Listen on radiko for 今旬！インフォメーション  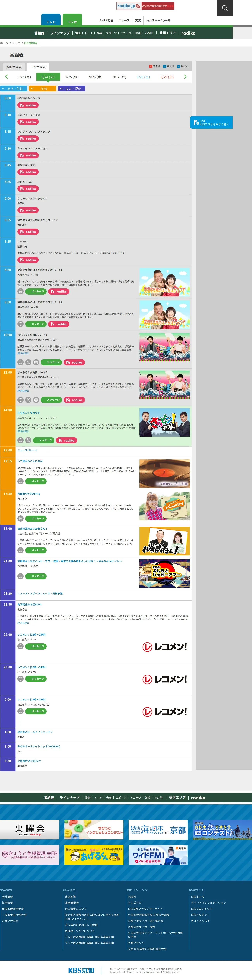28,155
